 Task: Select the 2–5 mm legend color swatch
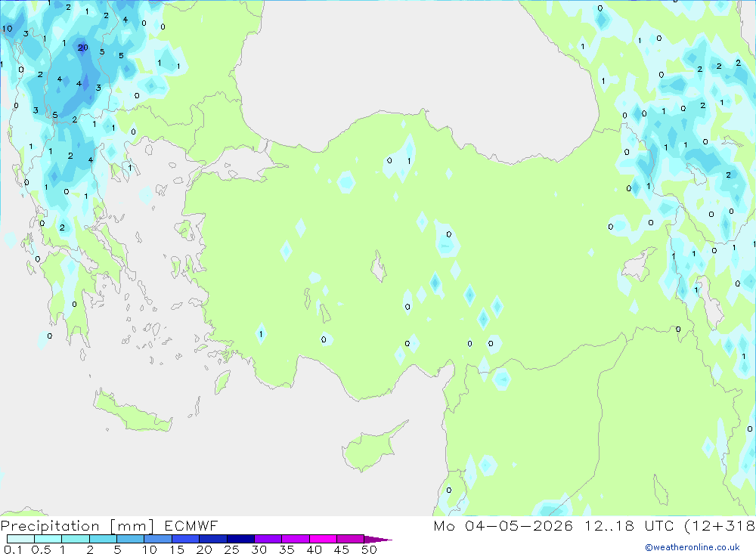pyautogui.click(x=103, y=539)
